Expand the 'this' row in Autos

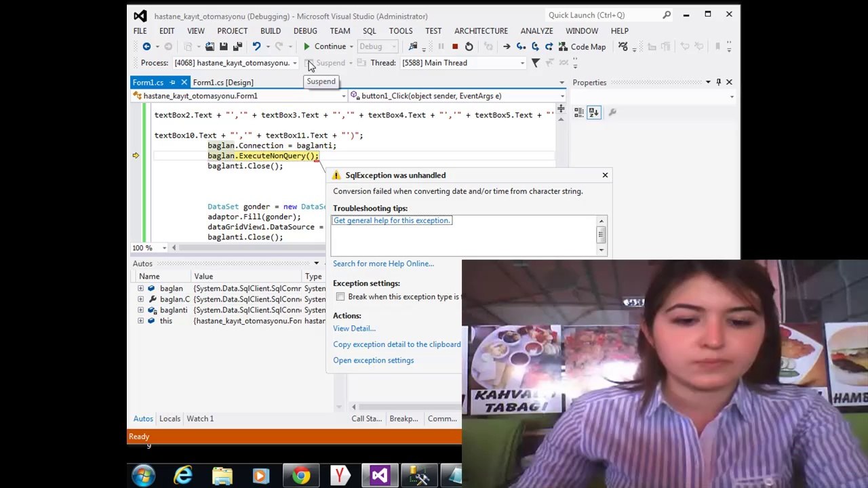pyautogui.click(x=140, y=321)
